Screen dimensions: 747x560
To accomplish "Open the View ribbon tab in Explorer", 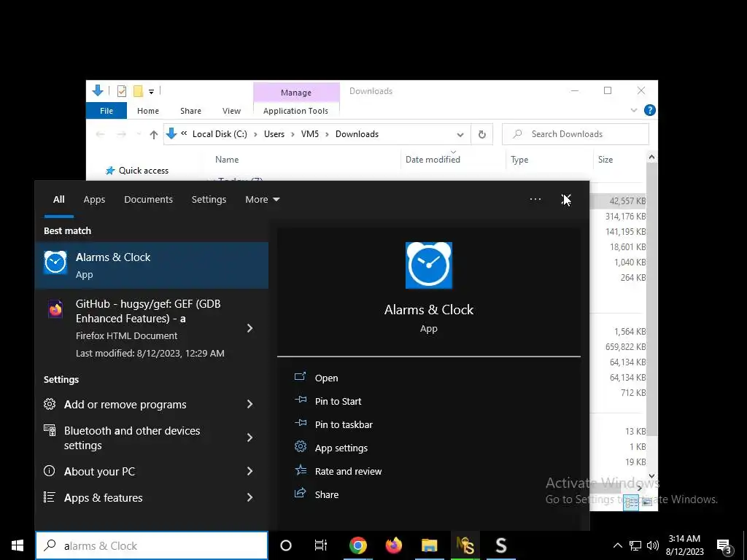I will [231, 111].
